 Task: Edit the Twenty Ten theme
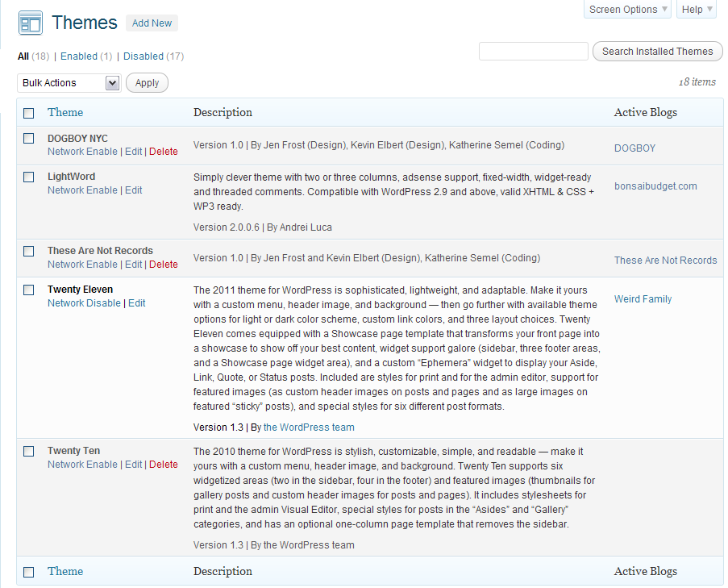pos(133,465)
